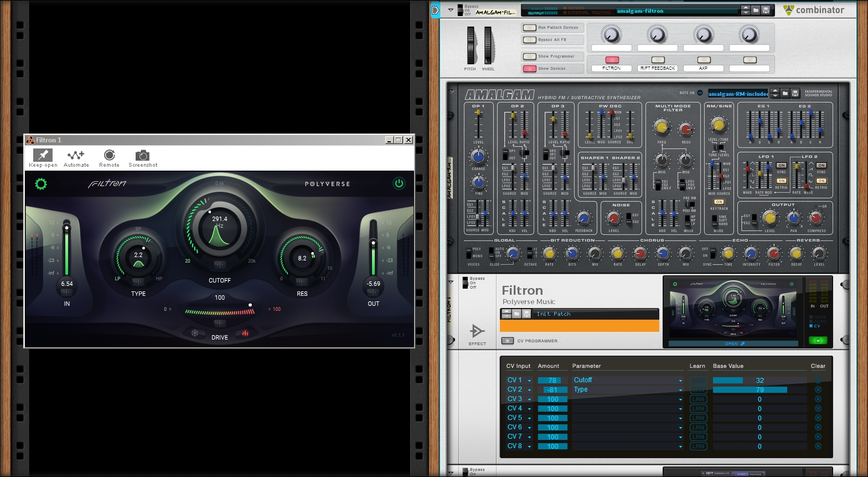Click the Filtron OUT level slider
Screen dimensions: 868x477
click(373, 248)
